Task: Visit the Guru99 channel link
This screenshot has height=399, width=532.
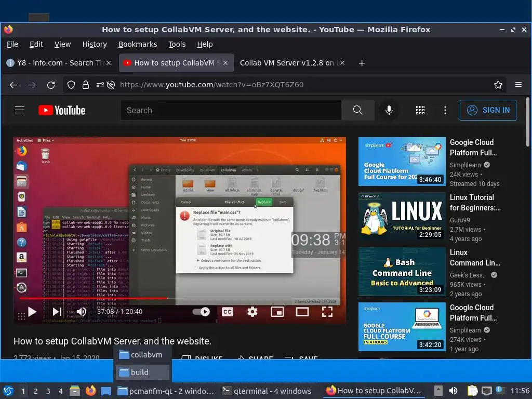Action: (x=460, y=220)
